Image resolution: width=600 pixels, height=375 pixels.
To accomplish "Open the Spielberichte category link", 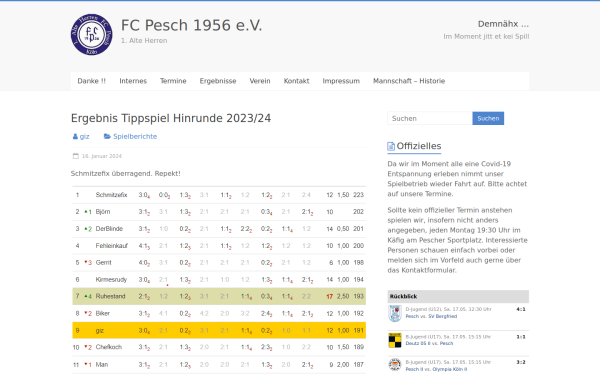I will pos(135,137).
